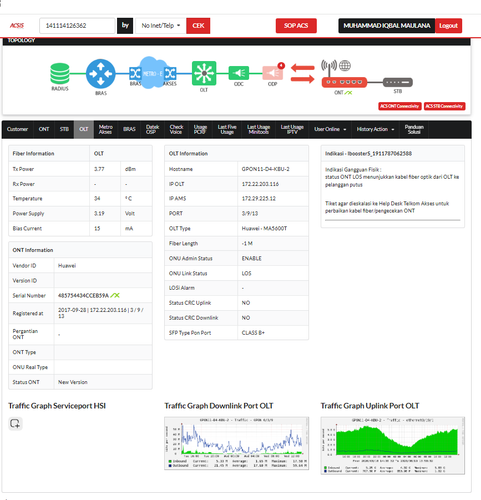
Task: Click the IP OLT value 172.22.203.116
Action: [x=260, y=184]
